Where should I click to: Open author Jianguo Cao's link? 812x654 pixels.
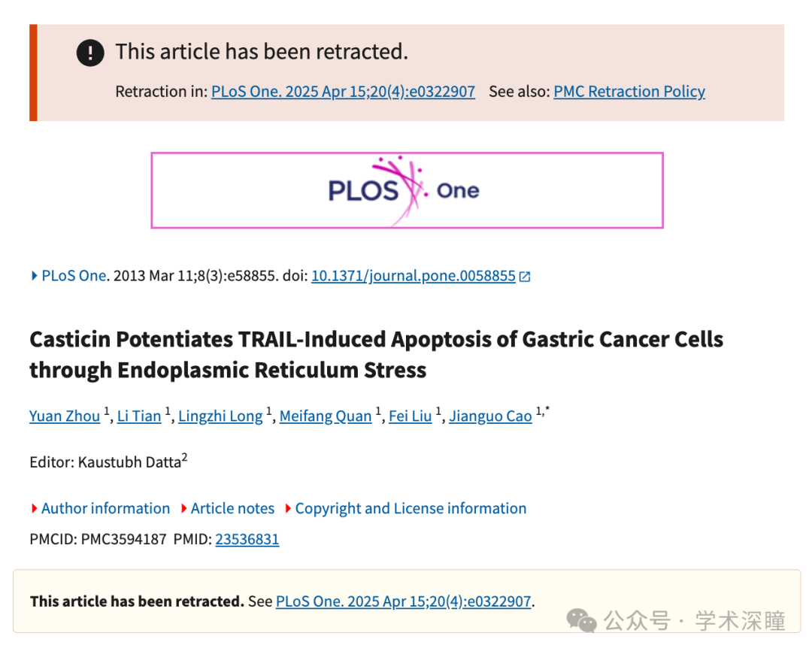(x=490, y=416)
